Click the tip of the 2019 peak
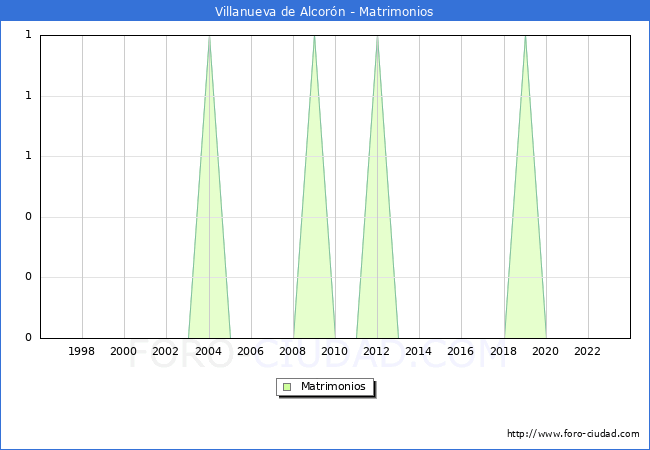This screenshot has width=650, height=450. click(x=525, y=37)
